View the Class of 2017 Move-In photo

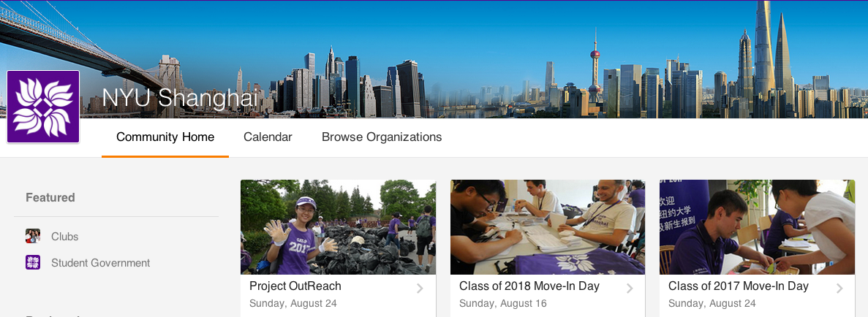coord(758,227)
